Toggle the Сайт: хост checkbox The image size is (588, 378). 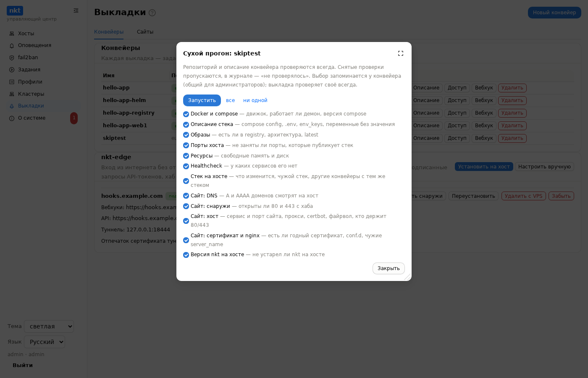pos(186,221)
